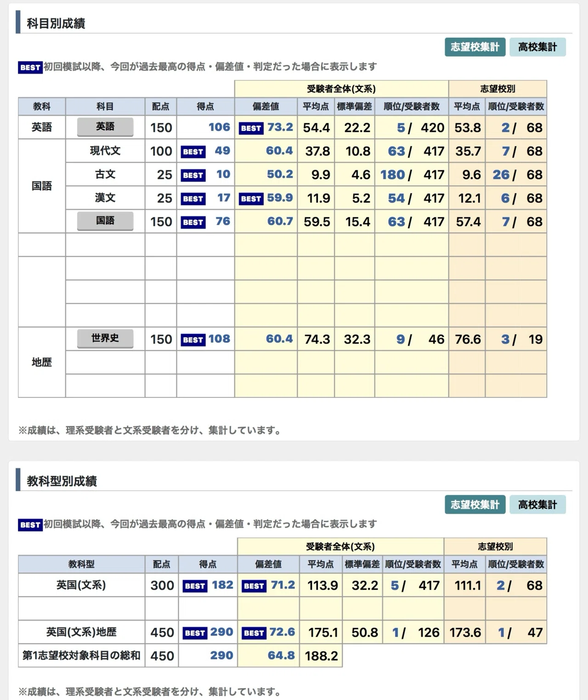The height and width of the screenshot is (700, 588).
Task: Select the 古文 rank value 180
Action: point(393,175)
